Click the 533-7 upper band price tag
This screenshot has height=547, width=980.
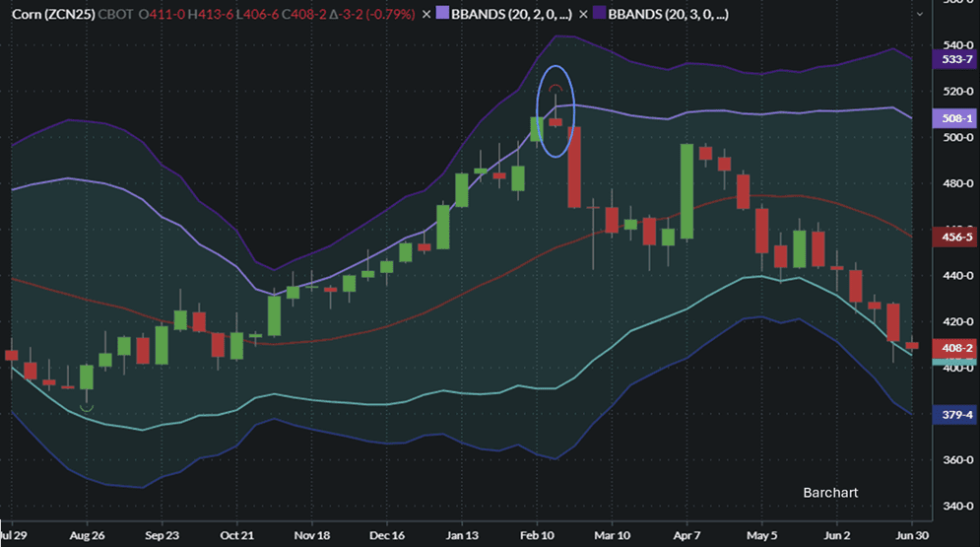[956, 59]
